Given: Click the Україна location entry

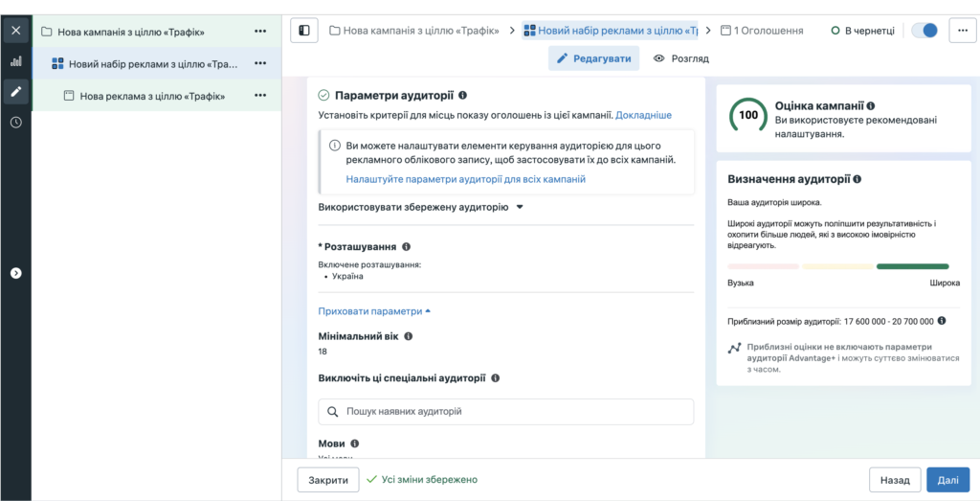Looking at the screenshot, I should [x=347, y=276].
